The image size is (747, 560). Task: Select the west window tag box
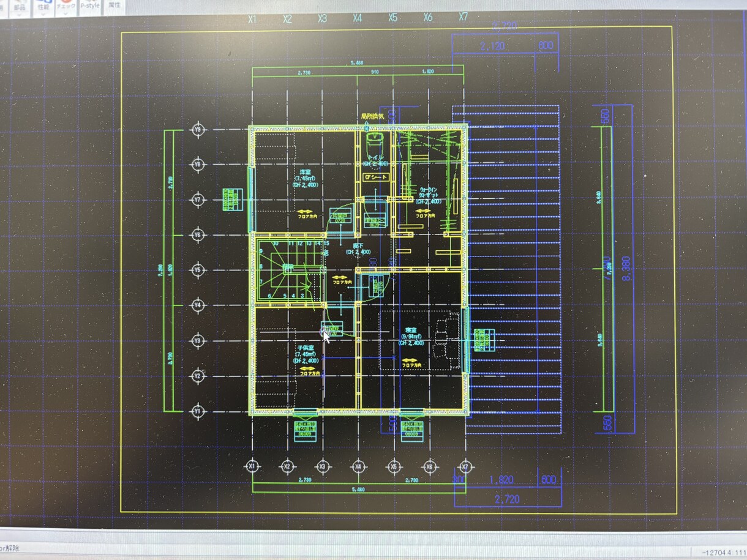click(232, 200)
